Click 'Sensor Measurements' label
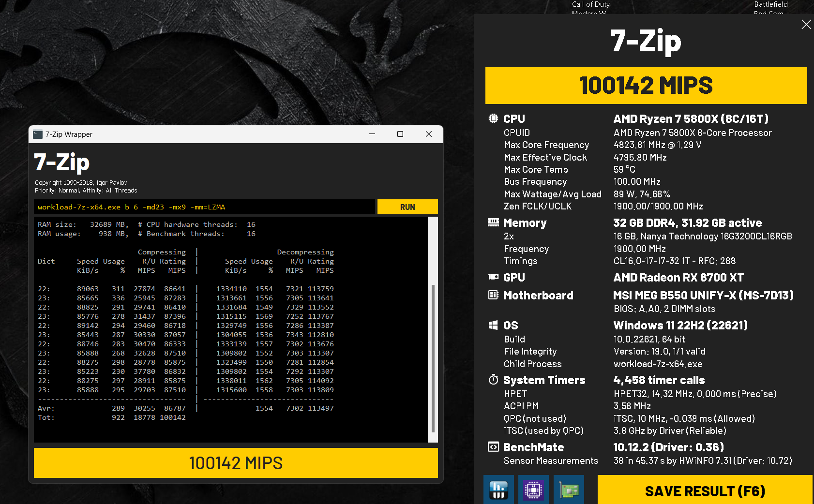The height and width of the screenshot is (504, 814). (551, 460)
